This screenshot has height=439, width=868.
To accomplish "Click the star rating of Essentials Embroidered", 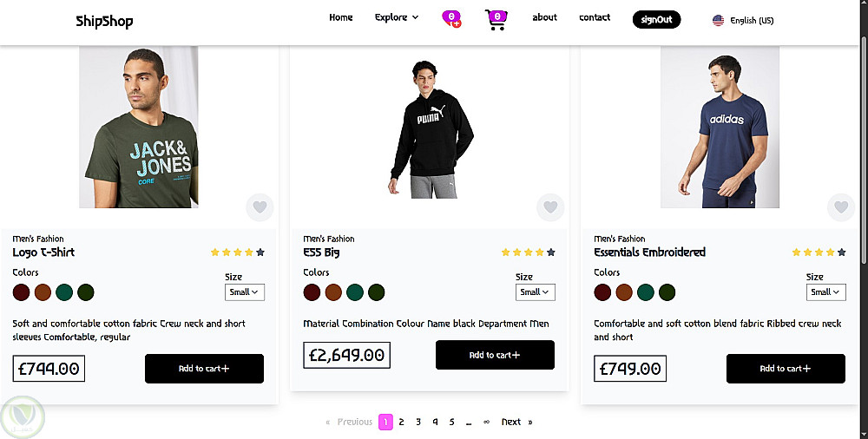I will tap(819, 252).
